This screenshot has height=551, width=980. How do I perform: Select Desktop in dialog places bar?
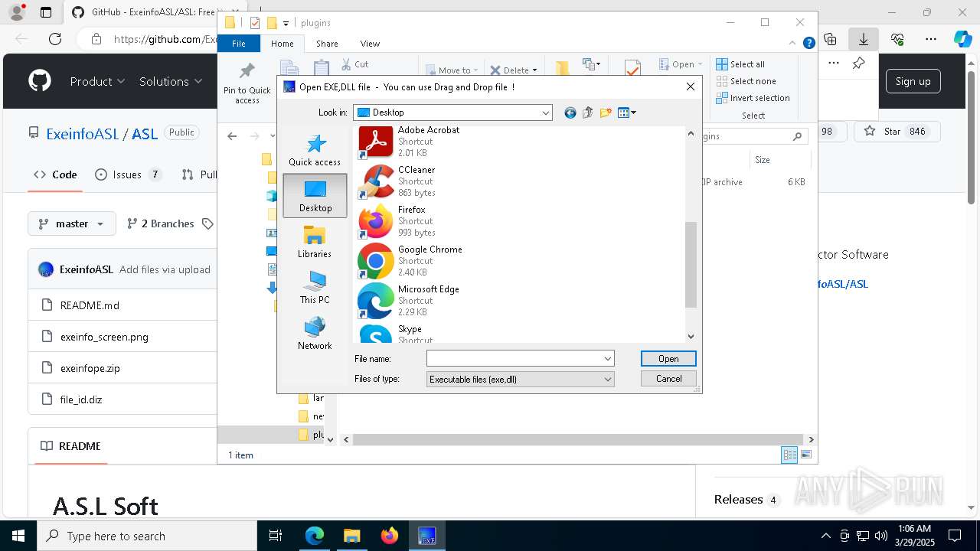point(315,196)
